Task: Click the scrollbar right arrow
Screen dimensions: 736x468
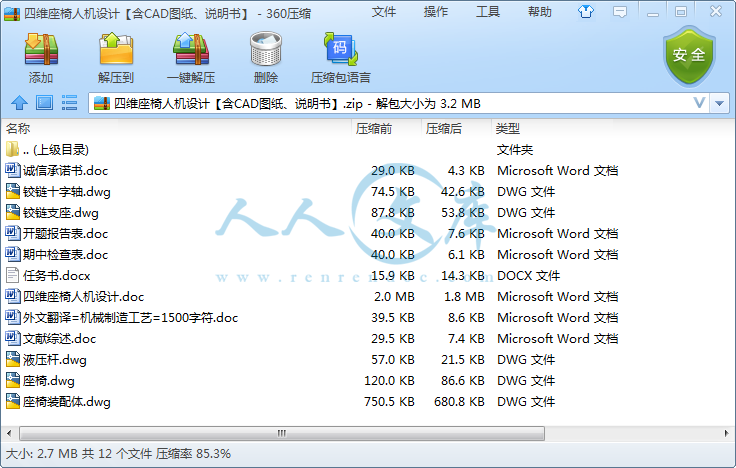Action: pyautogui.click(x=727, y=433)
